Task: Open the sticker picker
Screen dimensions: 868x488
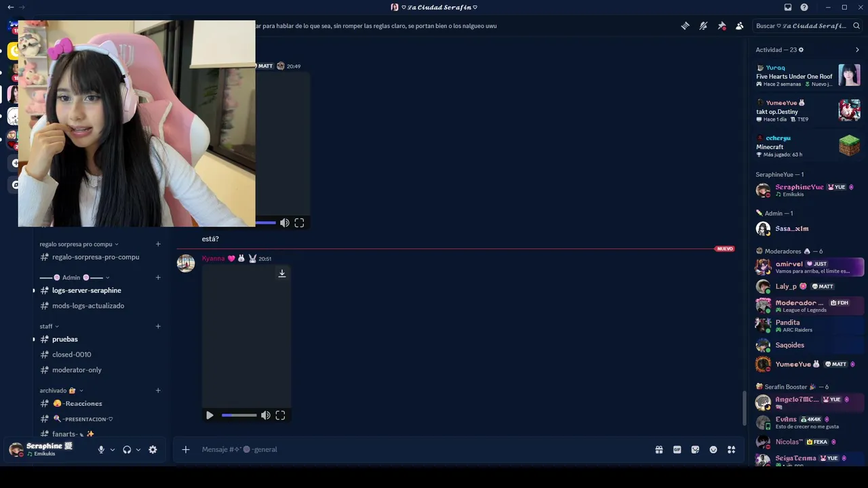Action: click(x=695, y=449)
